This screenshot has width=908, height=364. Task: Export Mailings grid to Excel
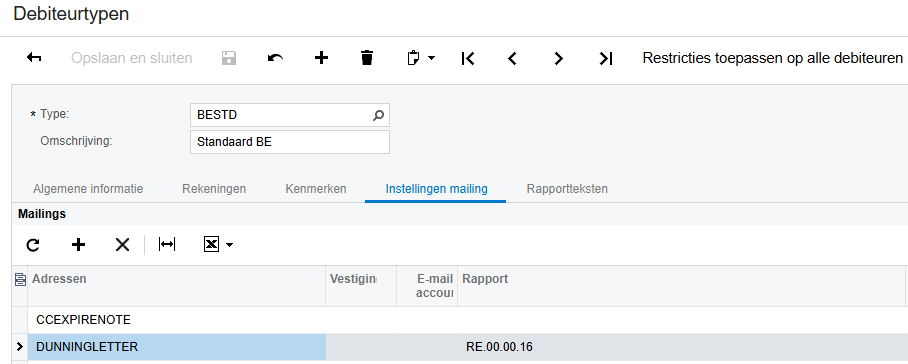(x=211, y=245)
